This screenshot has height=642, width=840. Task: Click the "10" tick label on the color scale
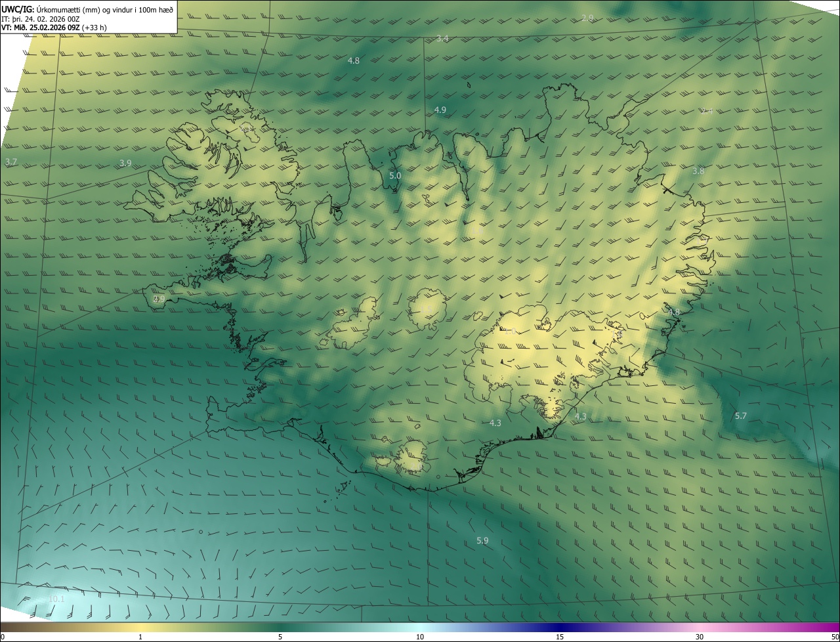(420, 637)
